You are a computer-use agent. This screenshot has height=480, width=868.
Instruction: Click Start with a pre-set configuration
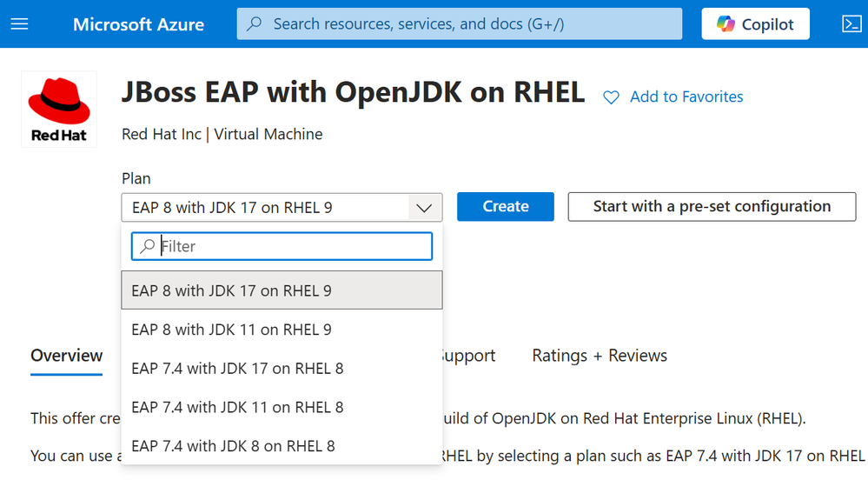pos(712,207)
